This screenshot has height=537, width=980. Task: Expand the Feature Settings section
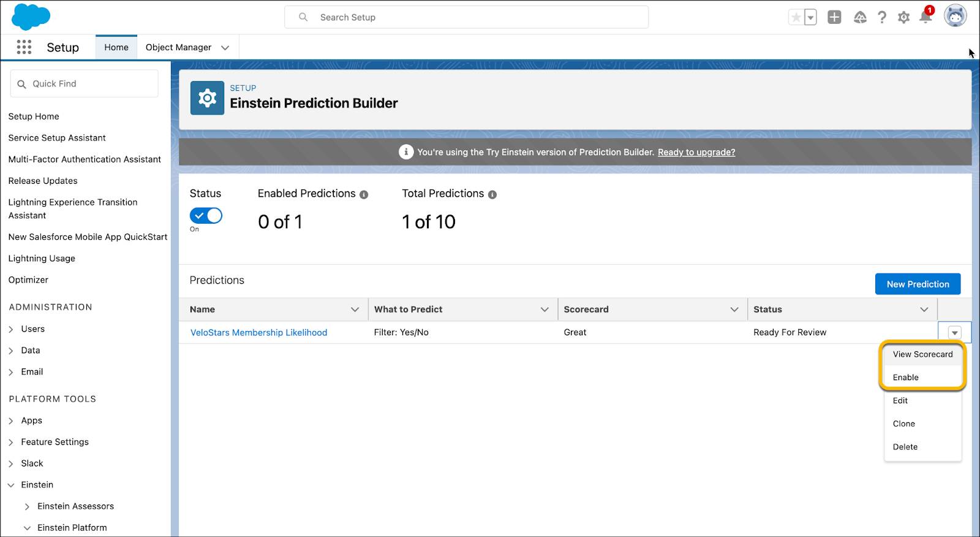(11, 442)
